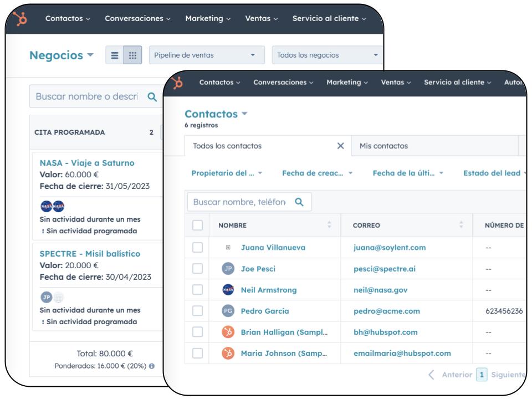Image resolution: width=532 pixels, height=399 pixels.
Task: Click Neil Armstrong's NASA avatar icon
Action: point(228,290)
